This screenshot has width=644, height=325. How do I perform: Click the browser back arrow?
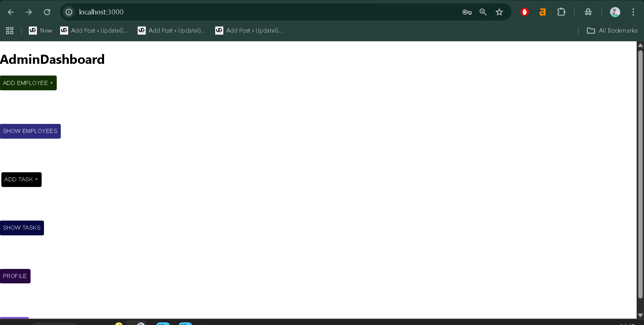click(x=11, y=12)
